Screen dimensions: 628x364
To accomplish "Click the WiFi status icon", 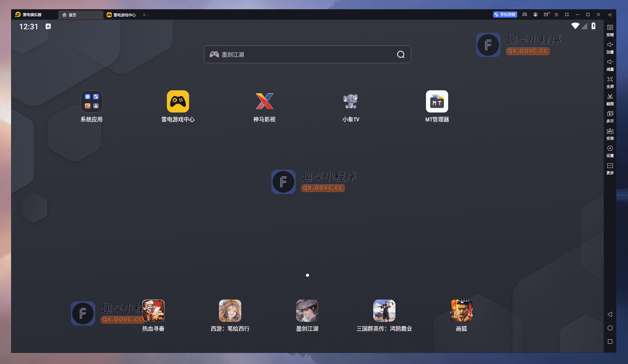I will point(575,26).
